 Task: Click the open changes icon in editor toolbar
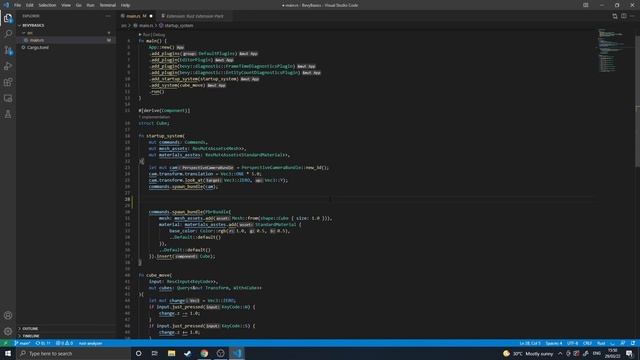615,16
